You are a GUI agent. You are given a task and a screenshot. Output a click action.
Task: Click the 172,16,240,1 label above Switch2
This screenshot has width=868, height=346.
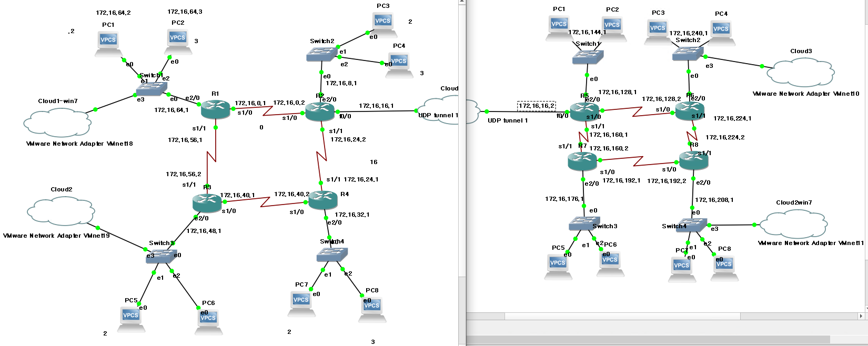[x=689, y=33]
